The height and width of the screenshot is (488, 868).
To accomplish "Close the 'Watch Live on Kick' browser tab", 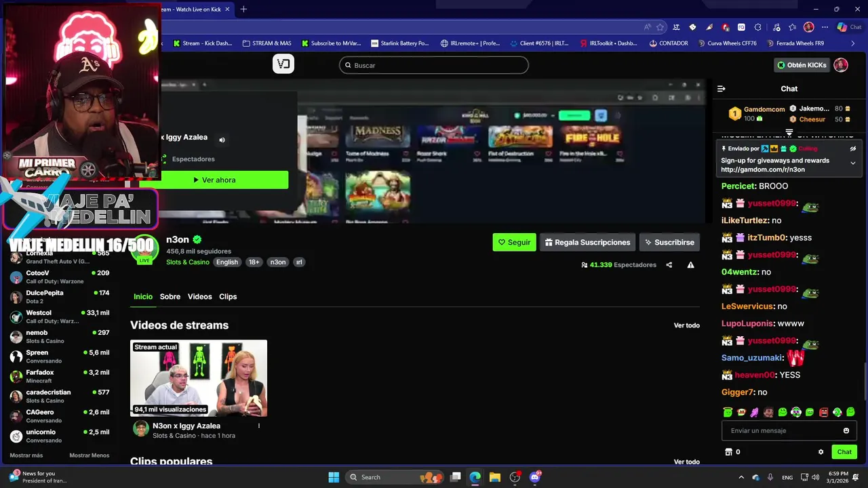I will click(227, 9).
